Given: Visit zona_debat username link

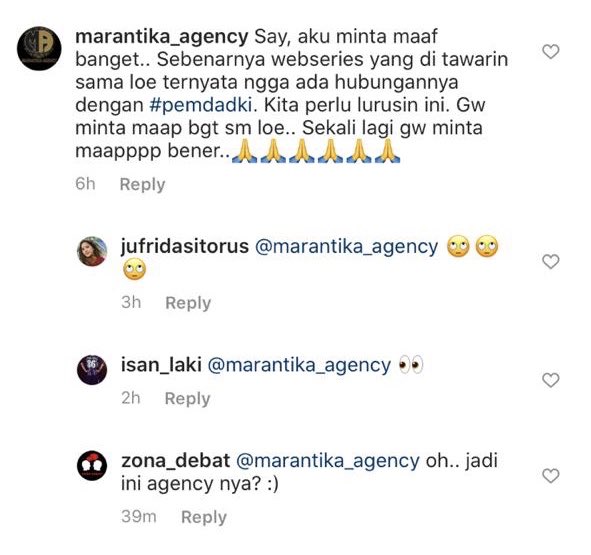Looking at the screenshot, I should click(175, 461).
